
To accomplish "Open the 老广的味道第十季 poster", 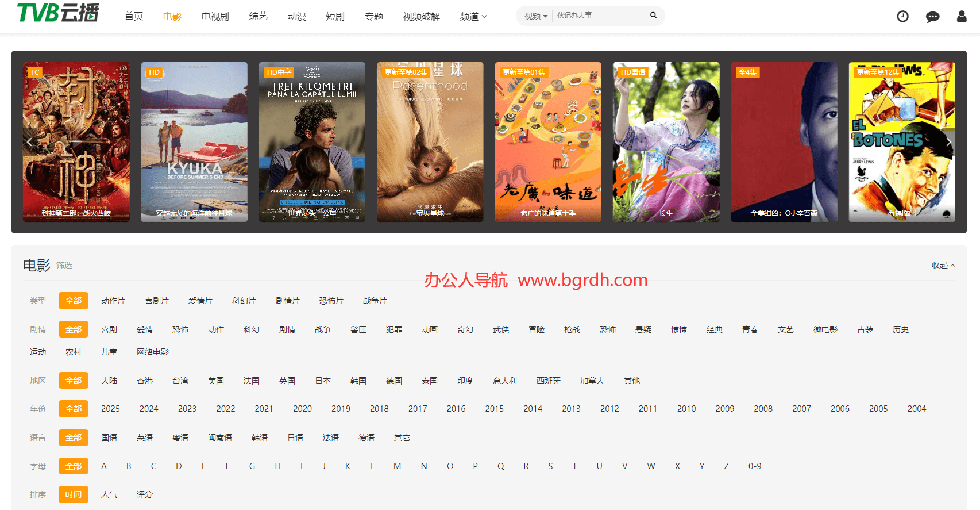I will click(548, 142).
